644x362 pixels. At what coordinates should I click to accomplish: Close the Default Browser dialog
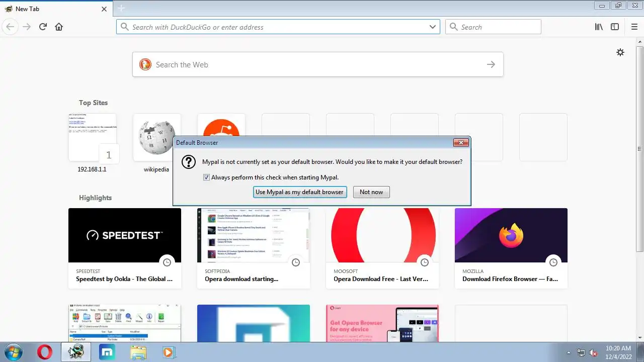tap(461, 143)
